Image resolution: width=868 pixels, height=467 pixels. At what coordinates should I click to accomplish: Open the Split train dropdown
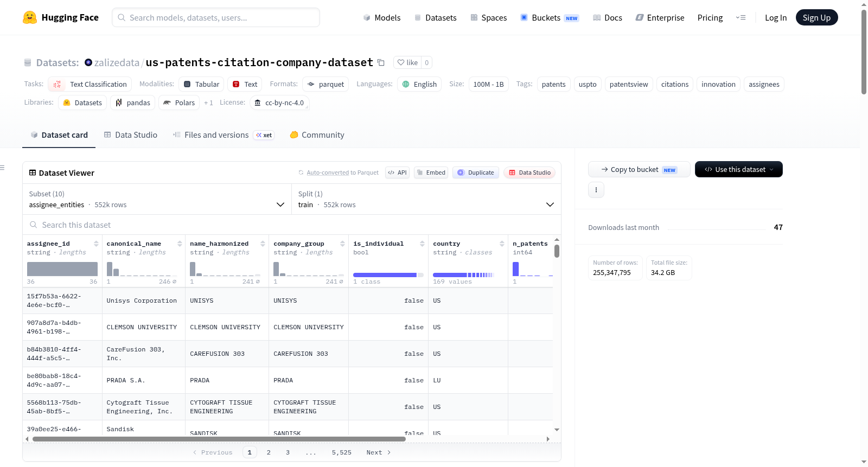(426, 199)
